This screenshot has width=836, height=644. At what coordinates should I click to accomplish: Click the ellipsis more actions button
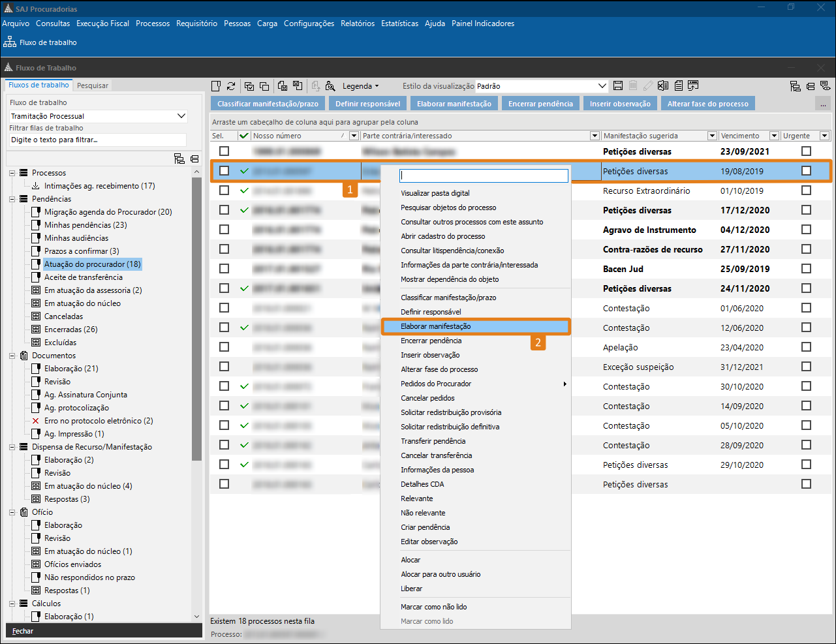[x=823, y=104]
